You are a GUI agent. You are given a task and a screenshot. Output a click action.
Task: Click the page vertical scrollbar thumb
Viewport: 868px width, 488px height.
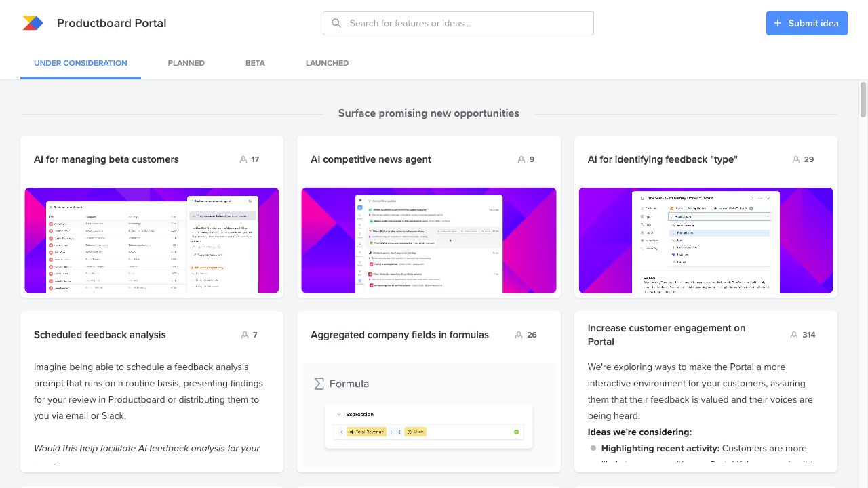click(863, 100)
